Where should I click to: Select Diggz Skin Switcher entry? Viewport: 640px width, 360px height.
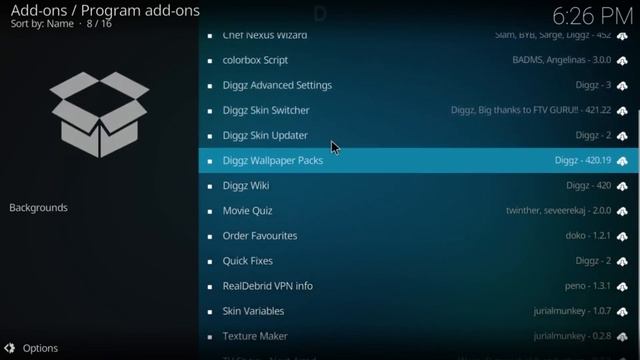point(418,111)
